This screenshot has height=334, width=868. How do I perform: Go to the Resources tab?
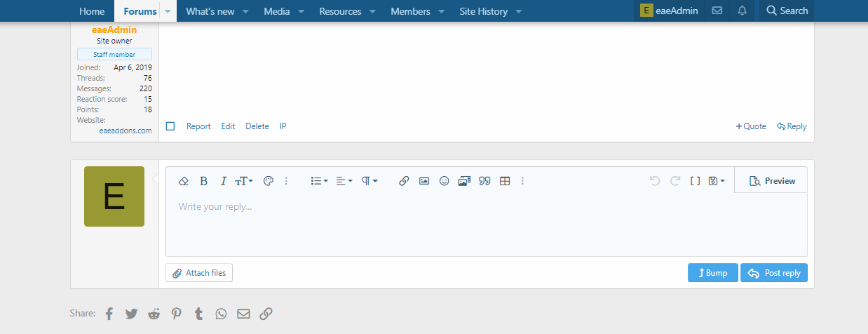340,11
